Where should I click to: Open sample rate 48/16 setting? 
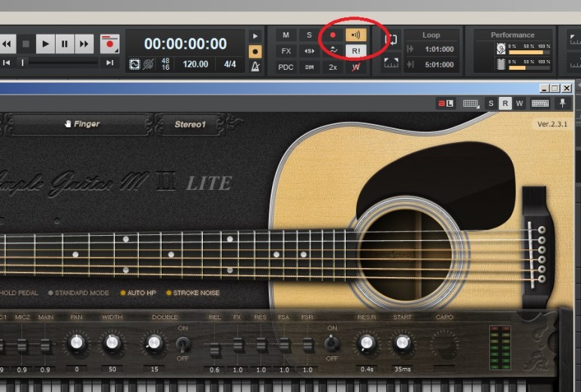coord(165,64)
